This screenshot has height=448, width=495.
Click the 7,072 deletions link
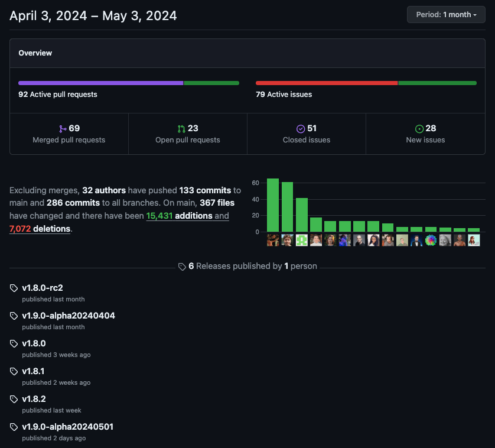coord(40,229)
